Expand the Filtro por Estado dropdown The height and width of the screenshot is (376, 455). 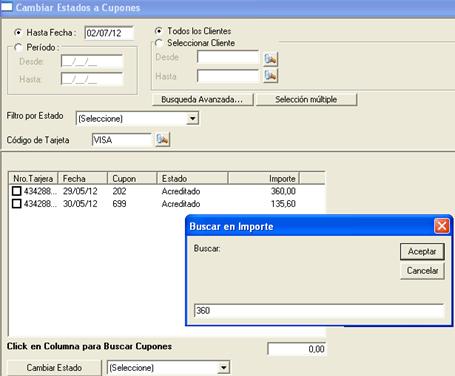tap(192, 118)
